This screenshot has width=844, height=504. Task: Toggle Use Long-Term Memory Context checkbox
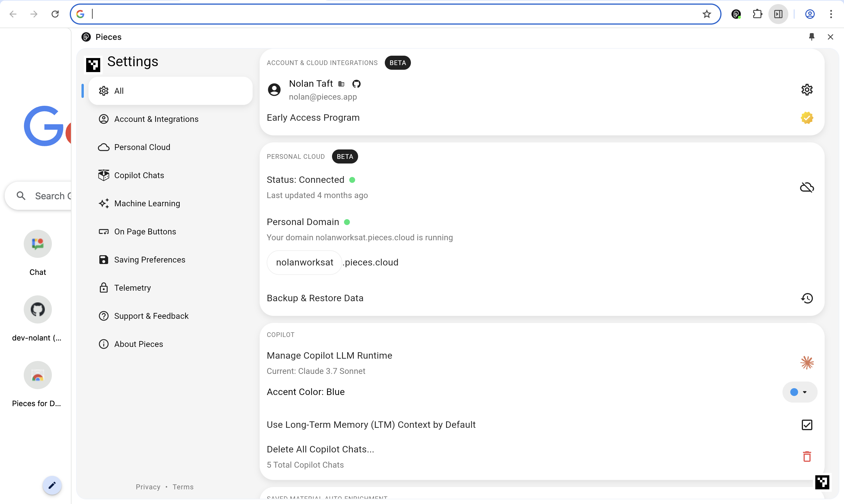coord(807,425)
